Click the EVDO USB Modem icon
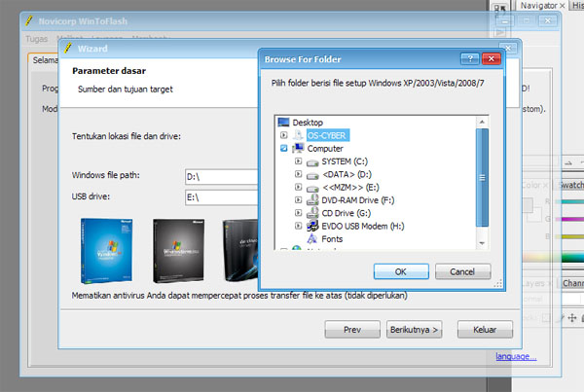The height and width of the screenshot is (392, 584). 312,226
